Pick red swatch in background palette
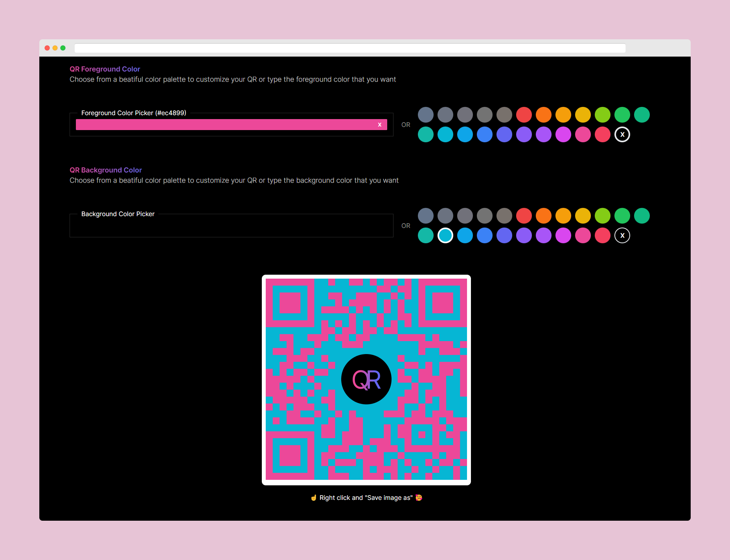Image resolution: width=730 pixels, height=560 pixels. (524, 216)
